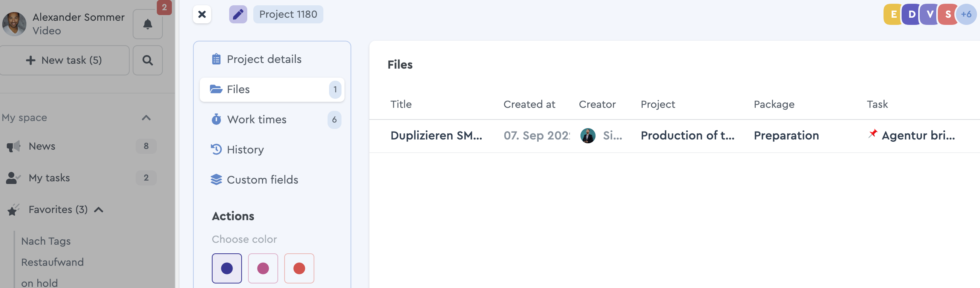Click the News megaphone icon
The image size is (980, 288).
13,146
